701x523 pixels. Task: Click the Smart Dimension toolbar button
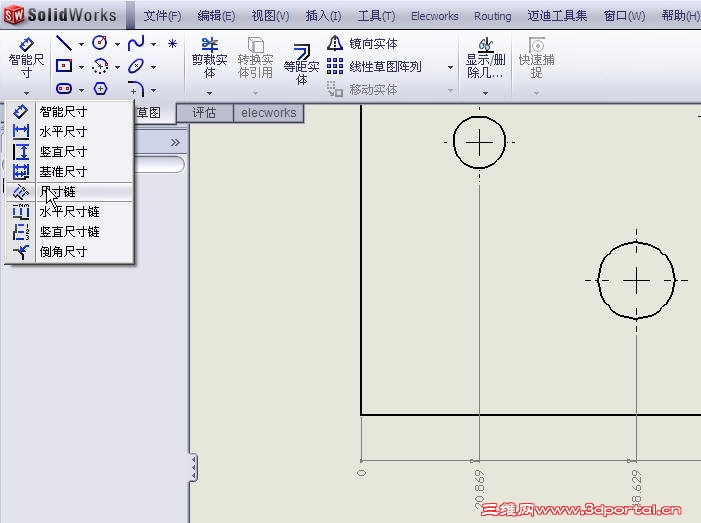26,58
